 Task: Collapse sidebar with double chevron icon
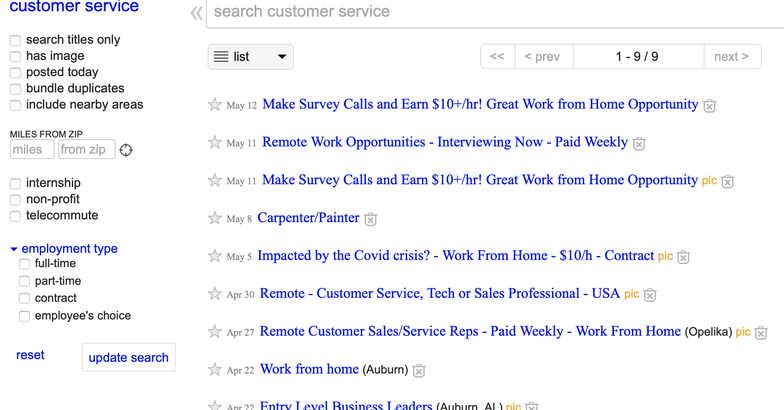pyautogui.click(x=196, y=13)
